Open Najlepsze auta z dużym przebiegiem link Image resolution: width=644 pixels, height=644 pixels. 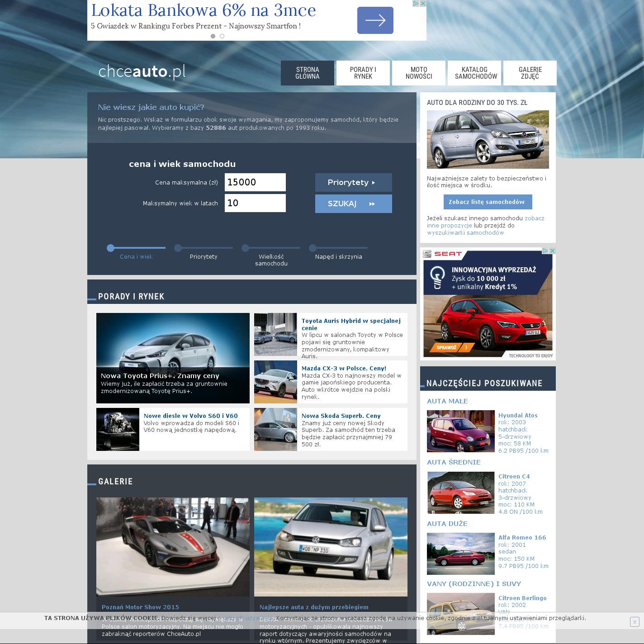pos(314,607)
